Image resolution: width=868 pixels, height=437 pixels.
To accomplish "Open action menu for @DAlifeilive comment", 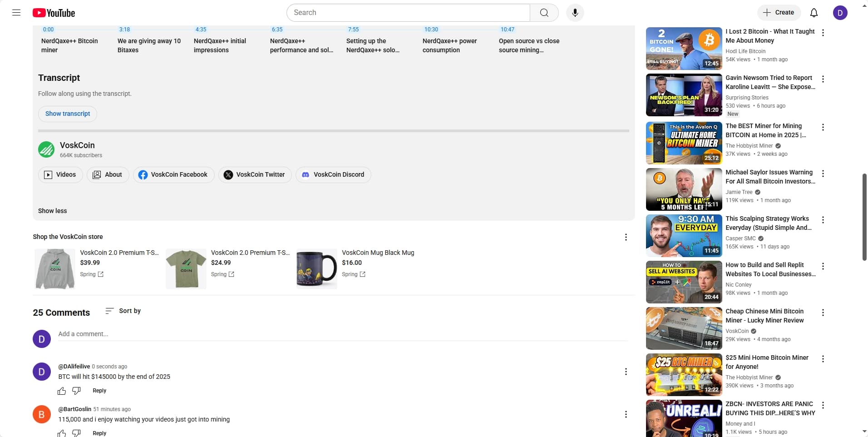I will [x=626, y=371].
